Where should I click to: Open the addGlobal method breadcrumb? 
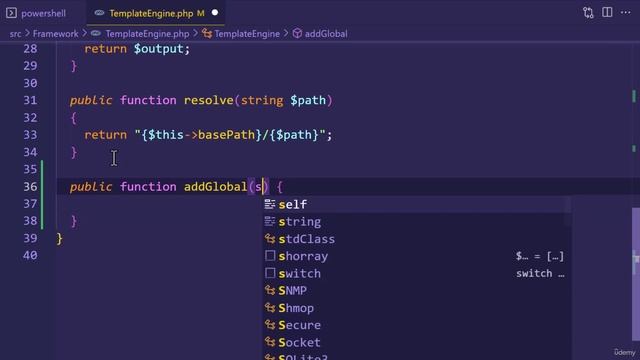point(326,34)
